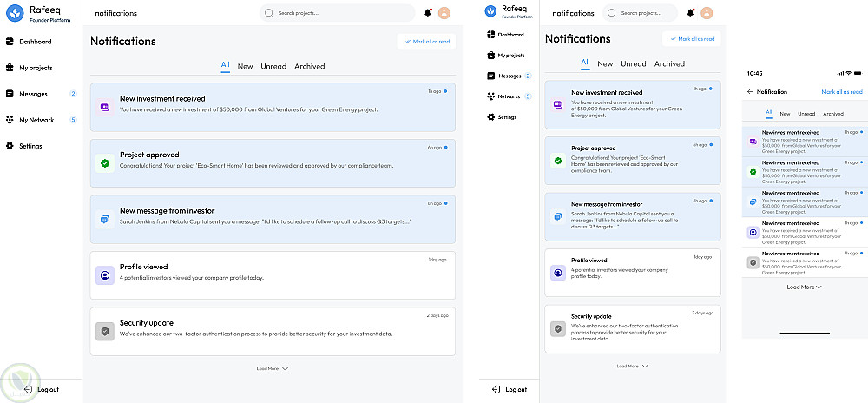Switch to the Archived tab in the mobile view
868x403 pixels.
pyautogui.click(x=832, y=114)
